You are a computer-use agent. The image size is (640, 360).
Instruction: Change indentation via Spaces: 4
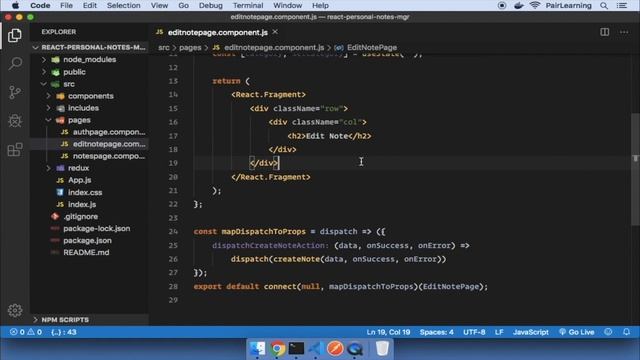click(436, 332)
